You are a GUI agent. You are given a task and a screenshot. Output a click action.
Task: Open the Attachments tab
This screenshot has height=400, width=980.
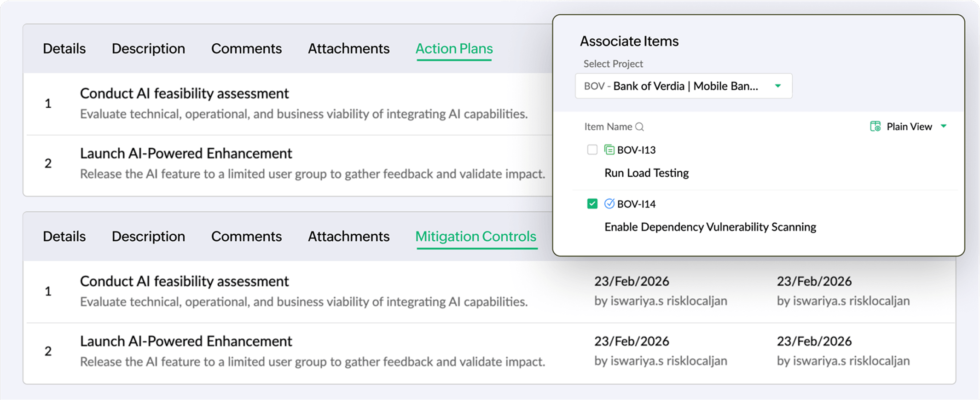click(348, 48)
